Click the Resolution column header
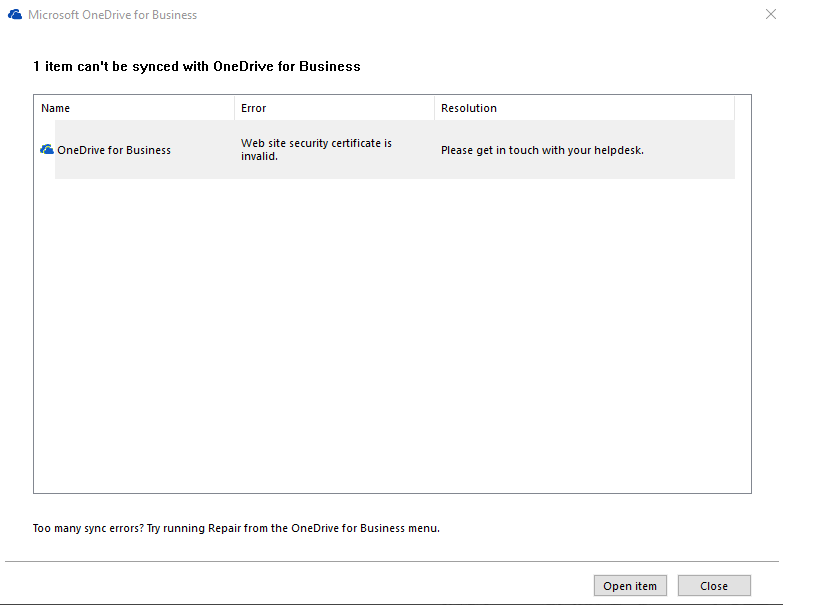This screenshot has width=819, height=605. click(584, 108)
